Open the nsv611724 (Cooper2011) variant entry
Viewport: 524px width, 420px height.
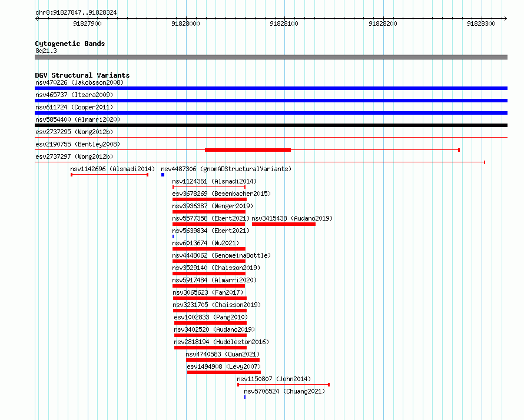click(74, 107)
